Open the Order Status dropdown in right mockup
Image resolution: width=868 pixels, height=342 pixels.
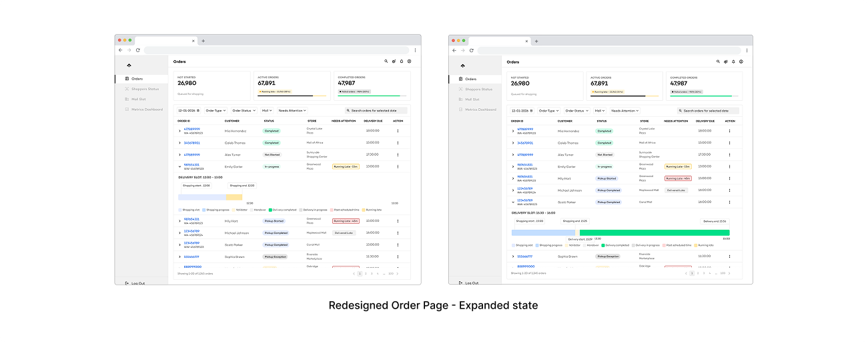click(x=576, y=110)
